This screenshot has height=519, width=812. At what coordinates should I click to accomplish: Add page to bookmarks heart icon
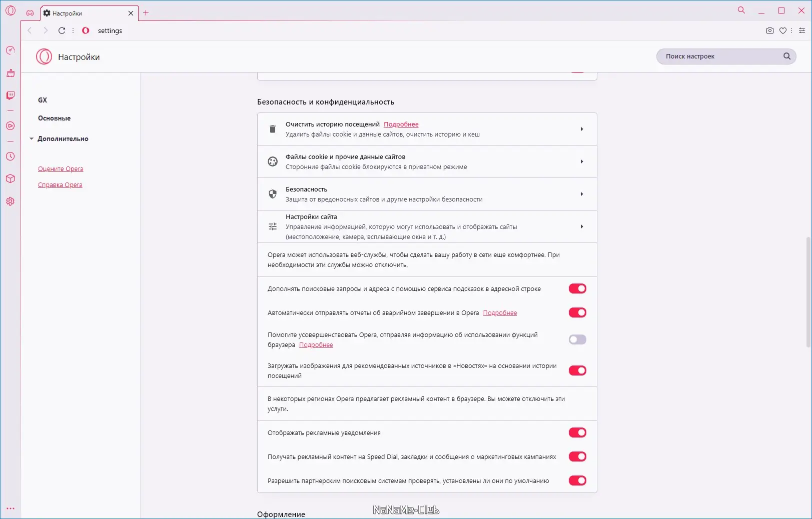coord(783,30)
